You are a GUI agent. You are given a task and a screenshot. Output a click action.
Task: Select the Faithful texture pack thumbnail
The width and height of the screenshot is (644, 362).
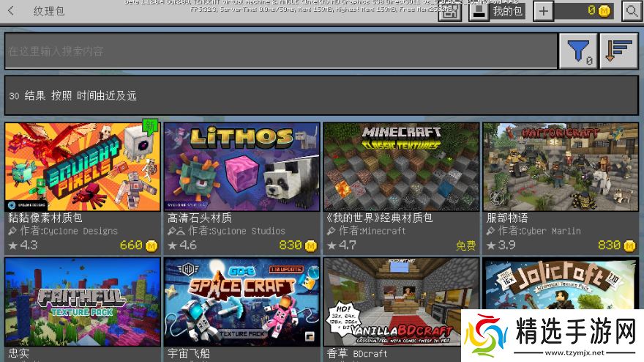(x=82, y=300)
